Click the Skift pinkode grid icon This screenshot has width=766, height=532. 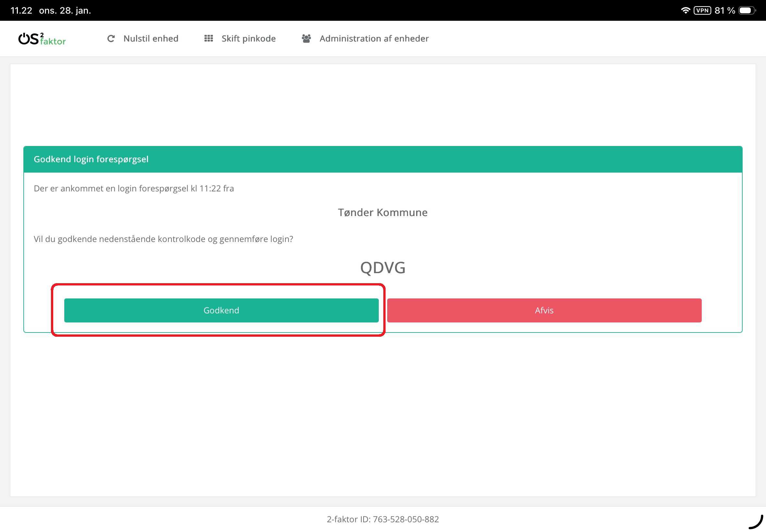(x=208, y=39)
